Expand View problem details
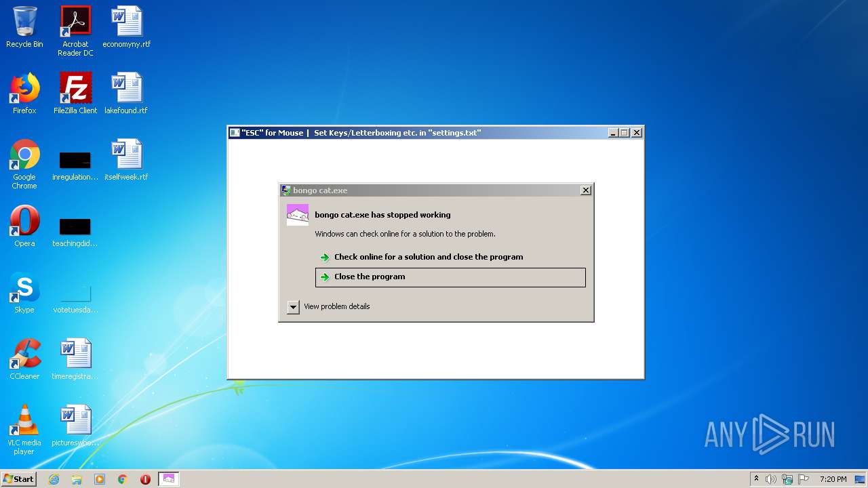 (x=330, y=306)
